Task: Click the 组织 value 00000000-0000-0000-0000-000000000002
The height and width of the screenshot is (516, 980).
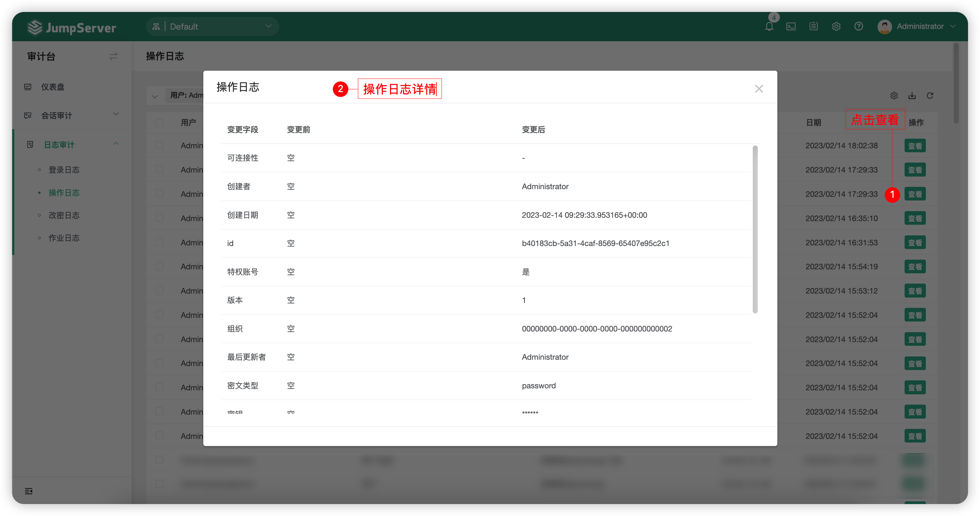Action: click(x=597, y=328)
